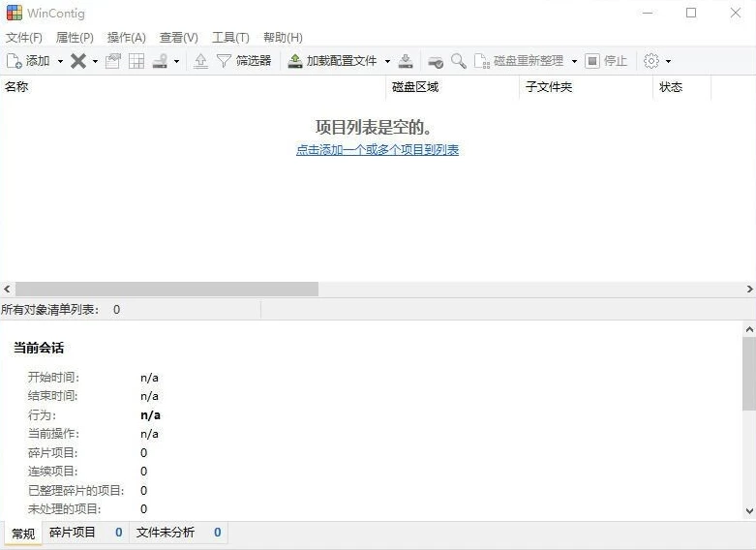Click the settings gear icon
756x550 pixels.
651,61
